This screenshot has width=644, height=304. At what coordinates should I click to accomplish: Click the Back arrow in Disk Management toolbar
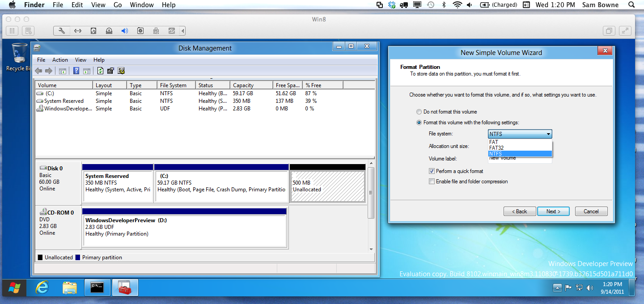38,71
